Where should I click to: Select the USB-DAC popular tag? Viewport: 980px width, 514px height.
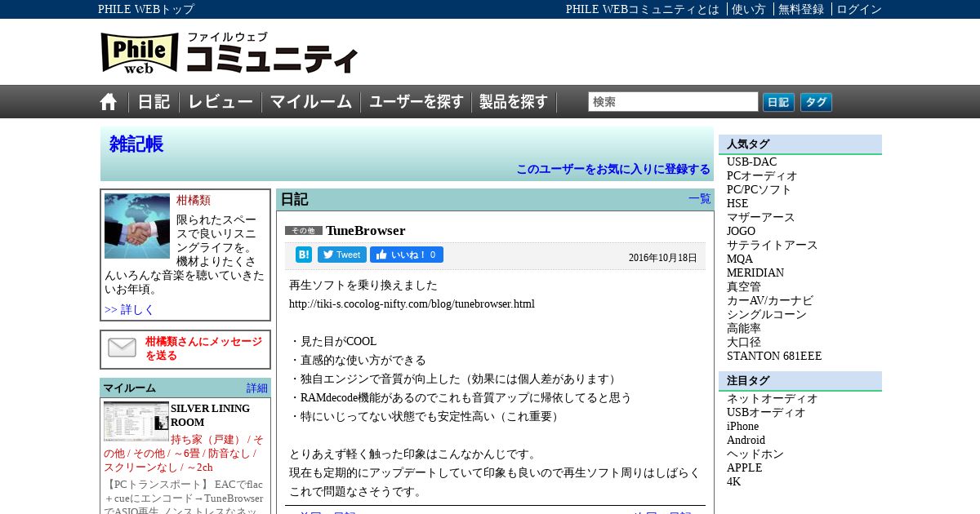pos(752,162)
